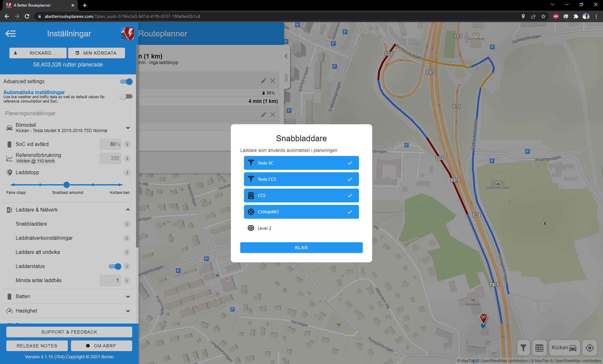Click the browser address bar URL
The width and height of the screenshot is (603, 364).
122,16
